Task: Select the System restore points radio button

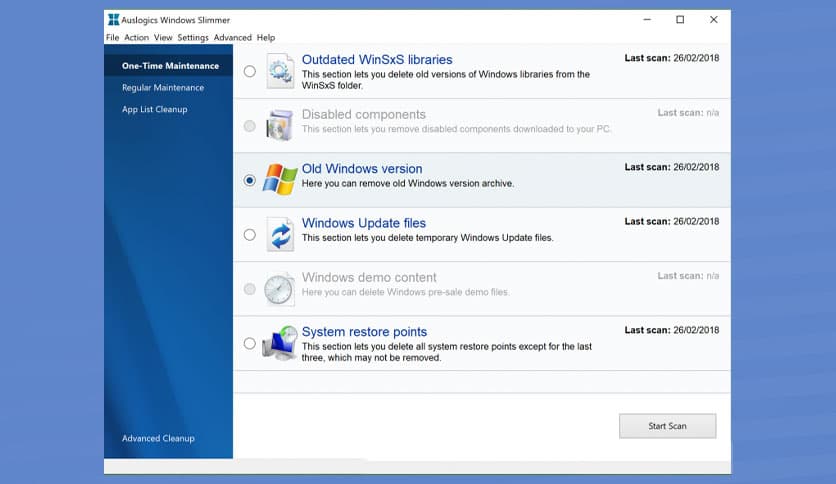Action: tap(250, 343)
